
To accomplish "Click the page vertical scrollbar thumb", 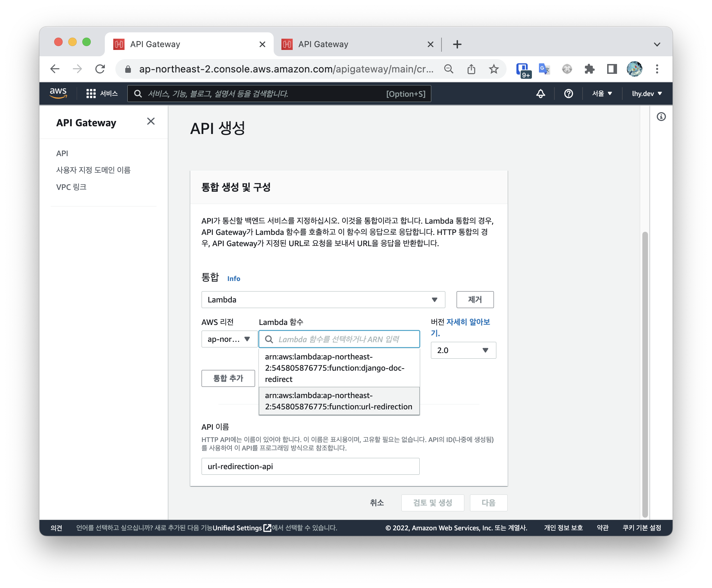I will pos(645,375).
